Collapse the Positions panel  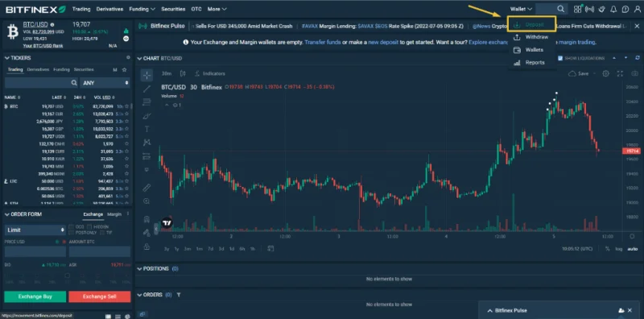139,268
